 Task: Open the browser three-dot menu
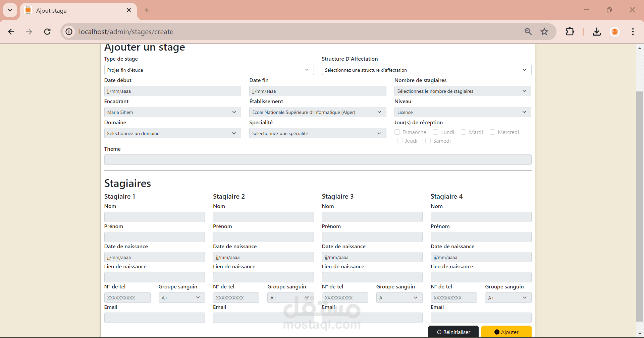click(x=633, y=32)
